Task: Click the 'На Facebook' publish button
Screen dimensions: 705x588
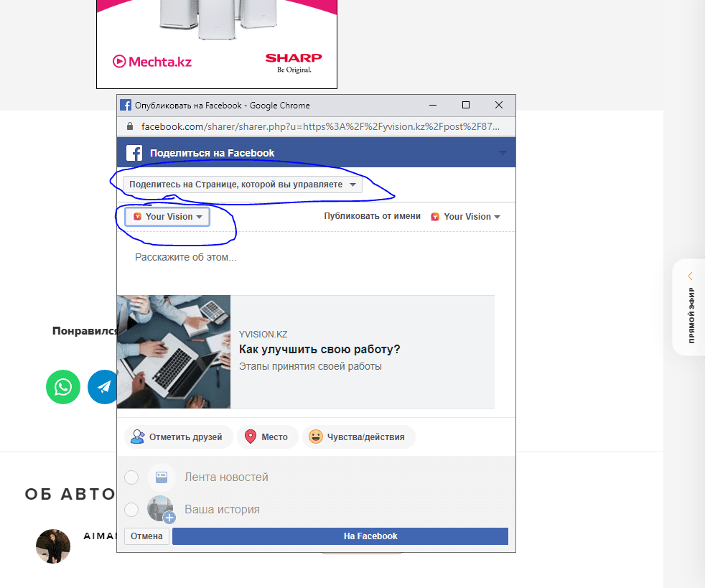Action: tap(340, 536)
